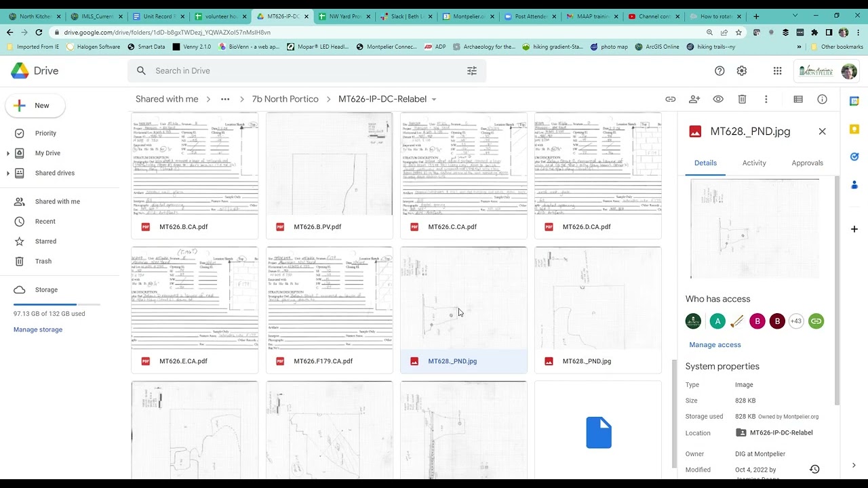868x488 pixels.
Task: Show the +43 more people with access
Action: tap(796, 321)
